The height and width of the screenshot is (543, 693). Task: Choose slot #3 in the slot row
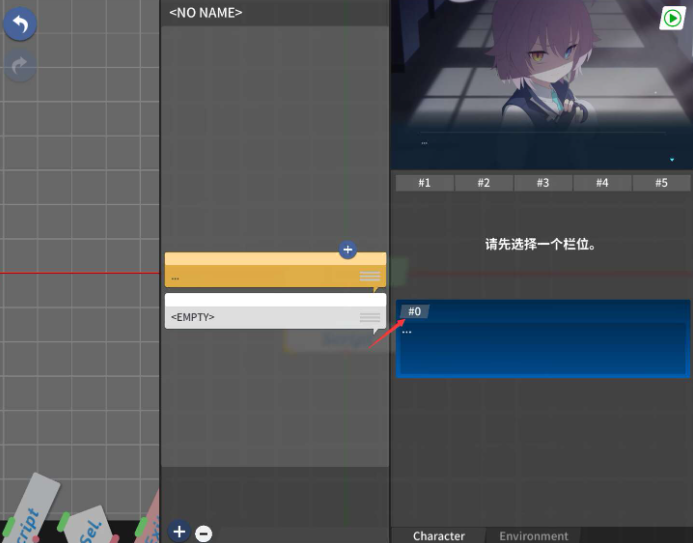pos(542,183)
